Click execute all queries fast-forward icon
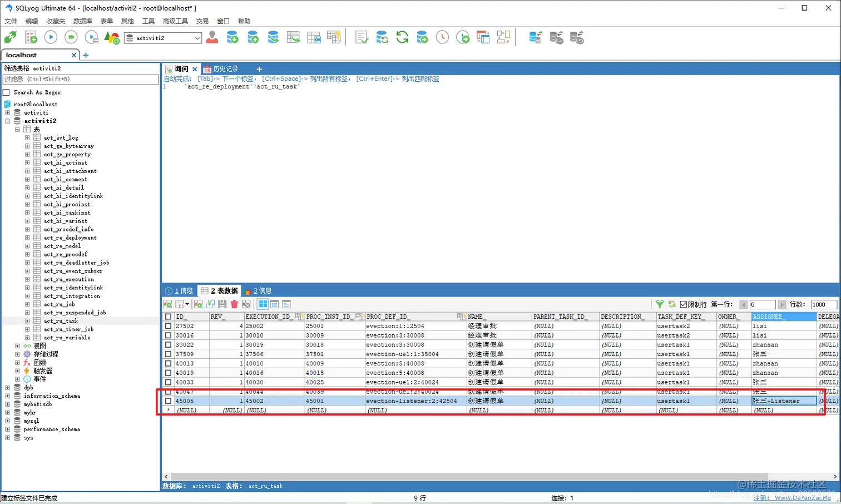 (x=71, y=37)
